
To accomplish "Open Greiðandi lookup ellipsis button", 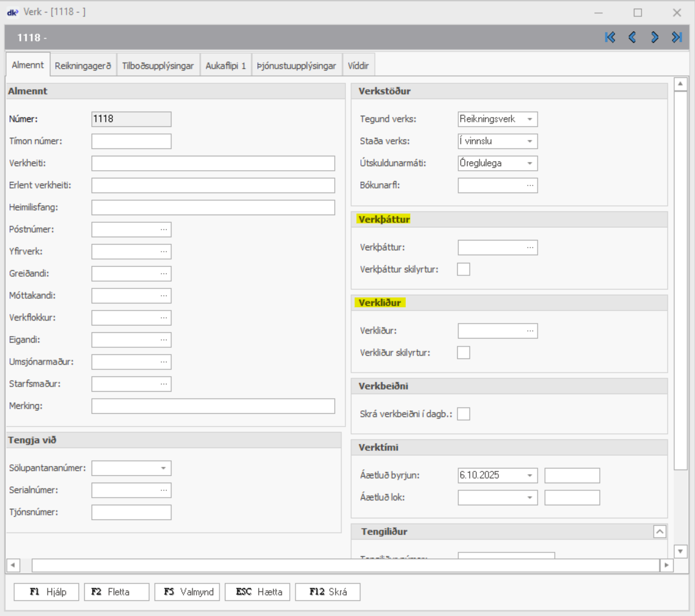I will (x=164, y=273).
